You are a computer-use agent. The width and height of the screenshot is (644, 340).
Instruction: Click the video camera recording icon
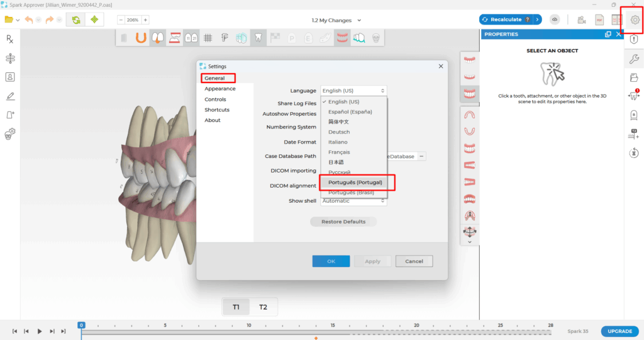(582, 20)
